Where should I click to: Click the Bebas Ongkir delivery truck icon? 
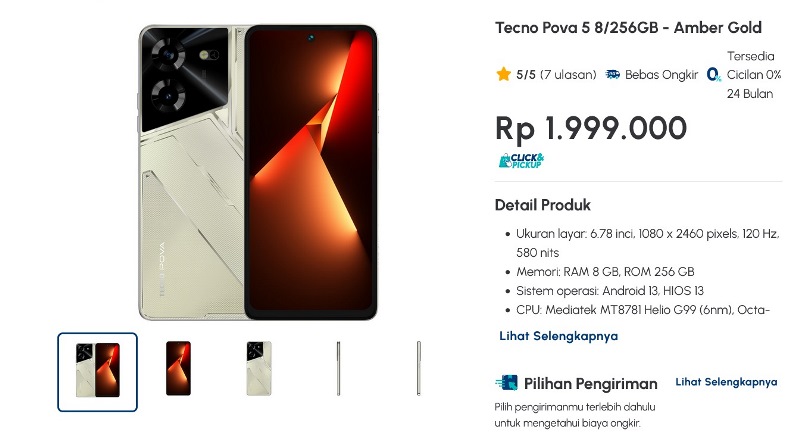(613, 75)
